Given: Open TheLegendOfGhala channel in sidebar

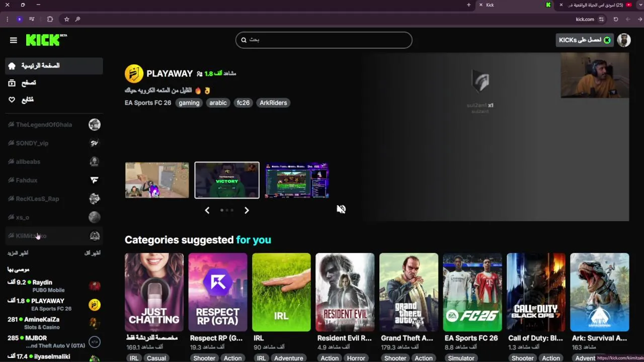Looking at the screenshot, I should click(54, 125).
